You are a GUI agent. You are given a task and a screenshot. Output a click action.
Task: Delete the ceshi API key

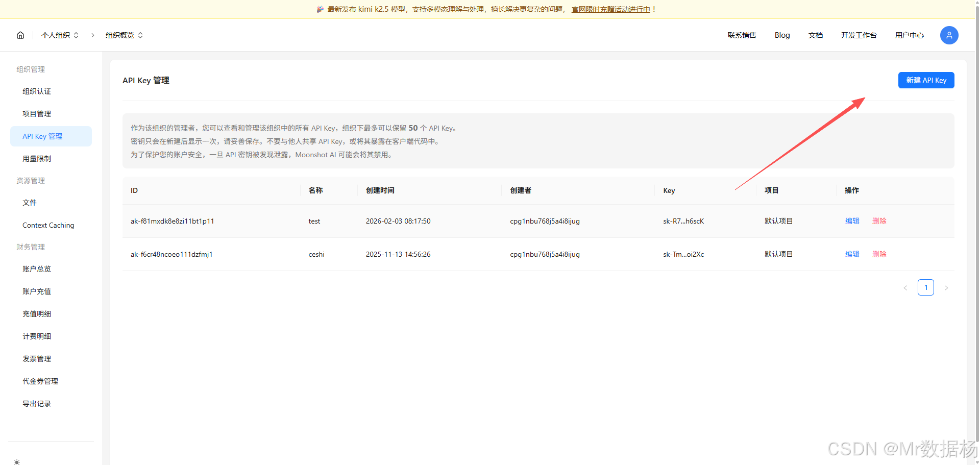click(x=879, y=254)
